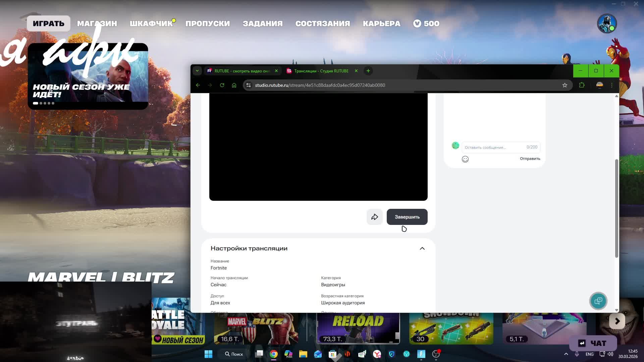Select the Трансляции Студия RUTUBE tab
The width and height of the screenshot is (644, 362).
pos(321,71)
